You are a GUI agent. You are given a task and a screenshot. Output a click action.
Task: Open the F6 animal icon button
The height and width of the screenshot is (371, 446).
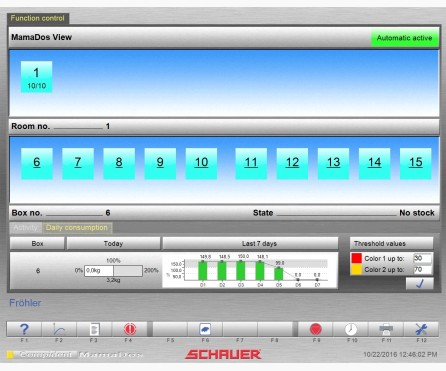[x=205, y=329]
